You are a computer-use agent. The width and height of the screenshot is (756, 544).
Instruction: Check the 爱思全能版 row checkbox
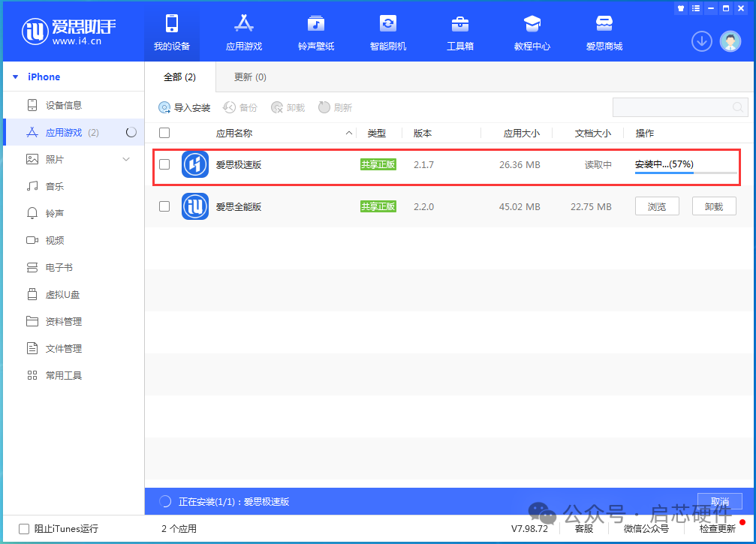(164, 206)
